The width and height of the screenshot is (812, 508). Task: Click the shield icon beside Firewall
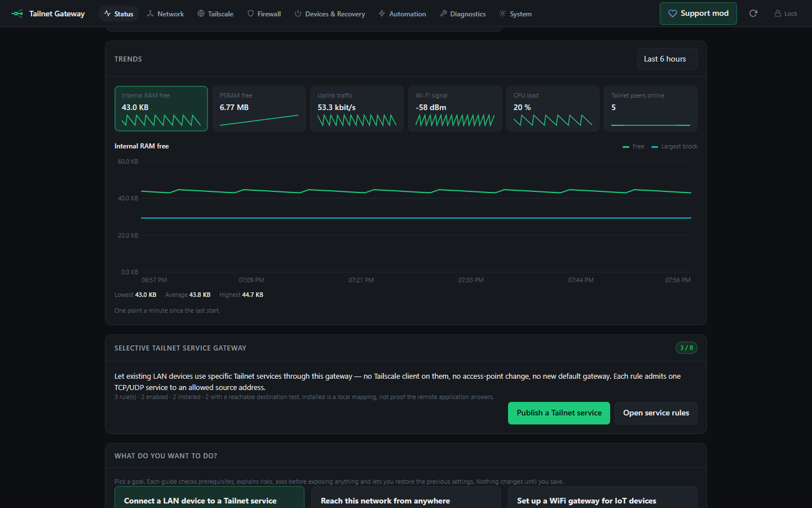[x=250, y=14]
